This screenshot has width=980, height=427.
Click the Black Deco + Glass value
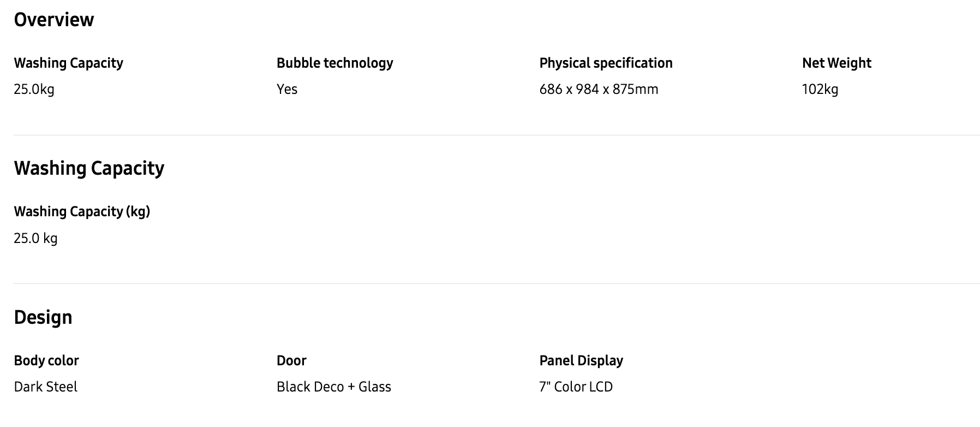334,387
